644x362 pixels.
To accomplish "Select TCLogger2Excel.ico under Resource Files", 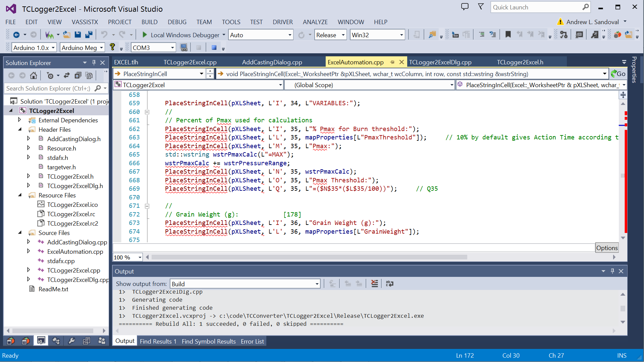I will pos(72,204).
